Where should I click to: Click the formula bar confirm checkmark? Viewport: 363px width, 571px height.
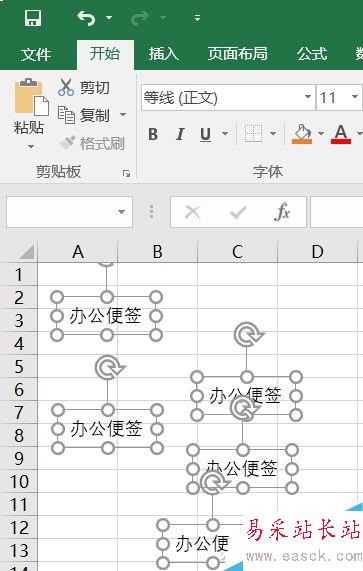point(238,212)
